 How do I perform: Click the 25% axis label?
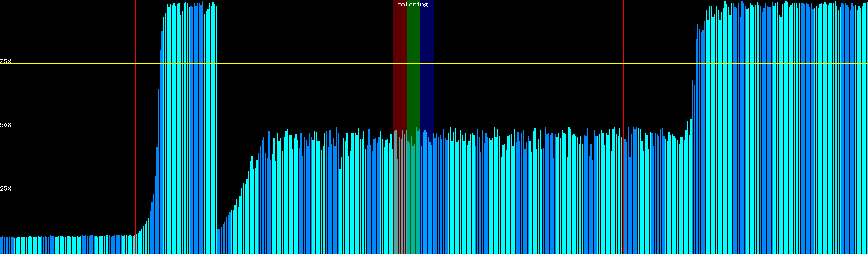(6, 188)
